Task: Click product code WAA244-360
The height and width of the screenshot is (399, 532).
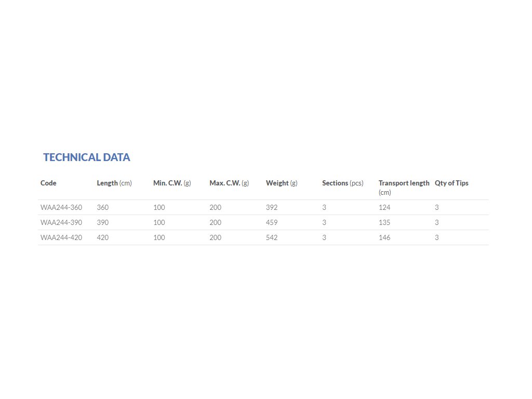Action: point(61,207)
